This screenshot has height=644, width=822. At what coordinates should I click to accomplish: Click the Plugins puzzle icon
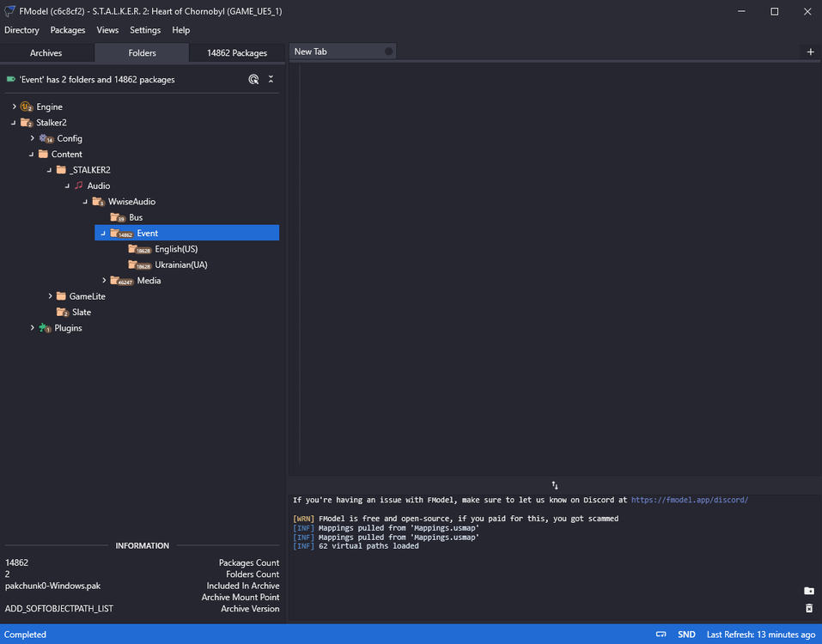45,328
